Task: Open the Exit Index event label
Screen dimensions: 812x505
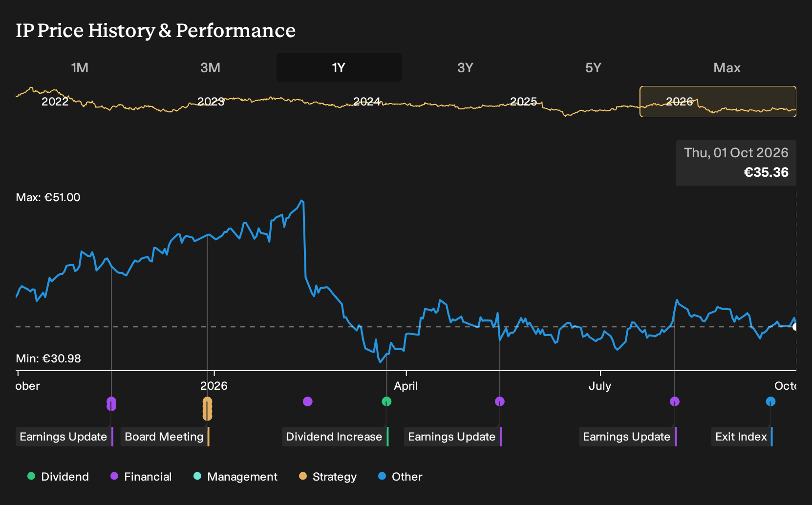Action: tap(742, 437)
